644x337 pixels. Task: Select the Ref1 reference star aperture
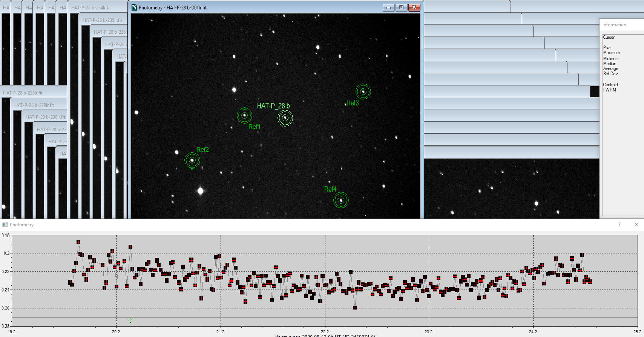244,115
